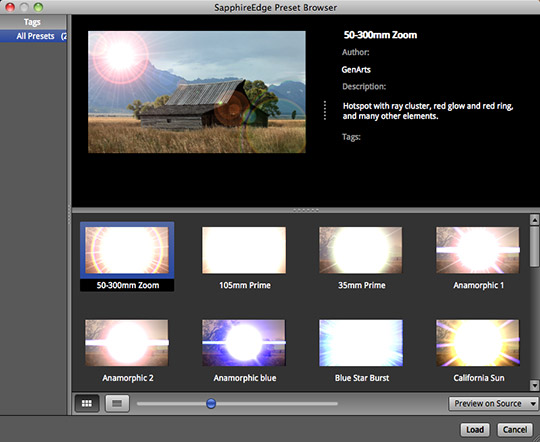Switch to grid thumbnail view
Screen dimensions: 540x442
87,403
